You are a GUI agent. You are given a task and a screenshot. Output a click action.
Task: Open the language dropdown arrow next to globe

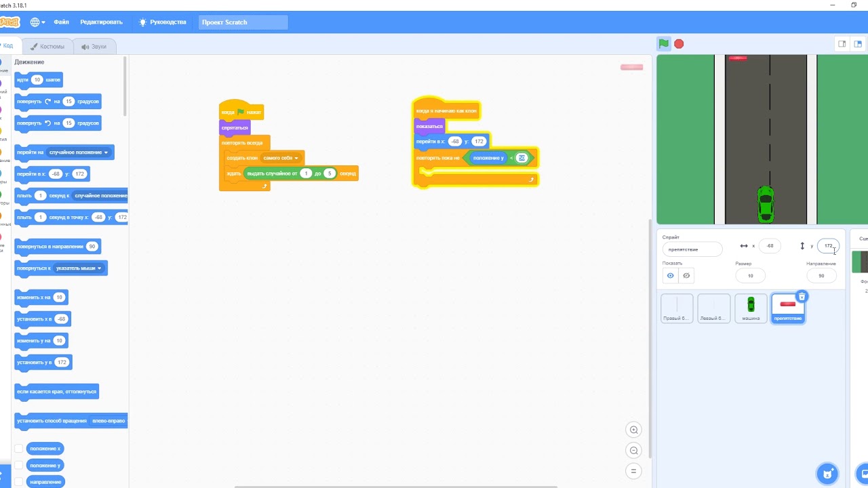(x=43, y=22)
